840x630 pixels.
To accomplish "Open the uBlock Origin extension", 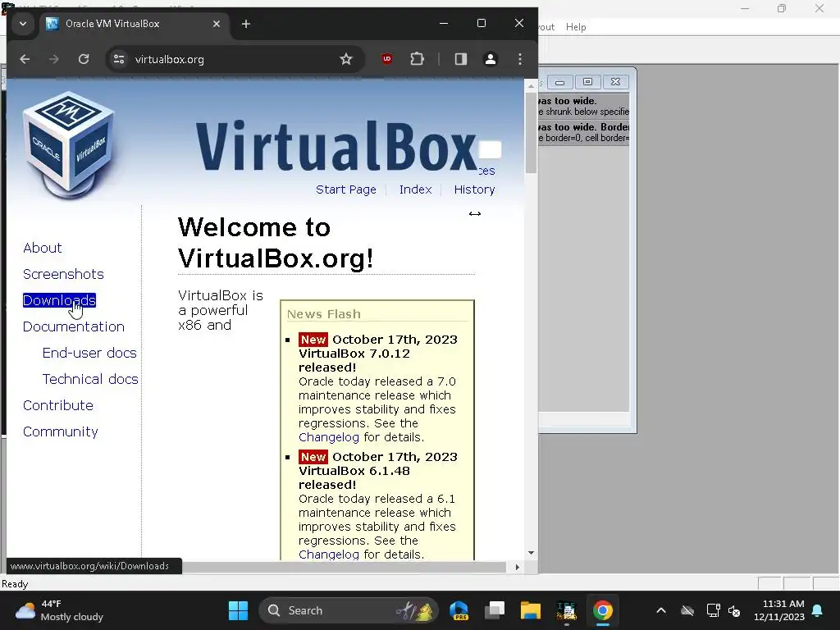I will pyautogui.click(x=387, y=59).
